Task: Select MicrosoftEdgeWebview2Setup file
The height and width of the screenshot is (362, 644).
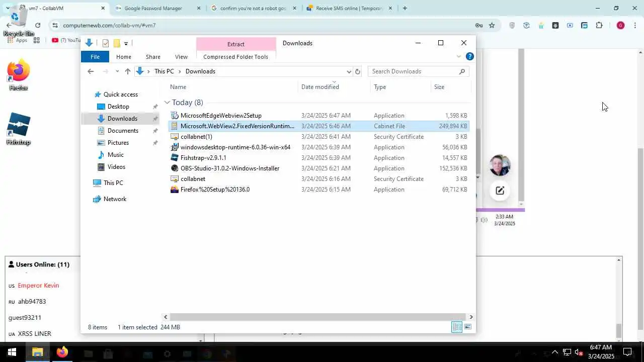Action: (x=319, y=116)
